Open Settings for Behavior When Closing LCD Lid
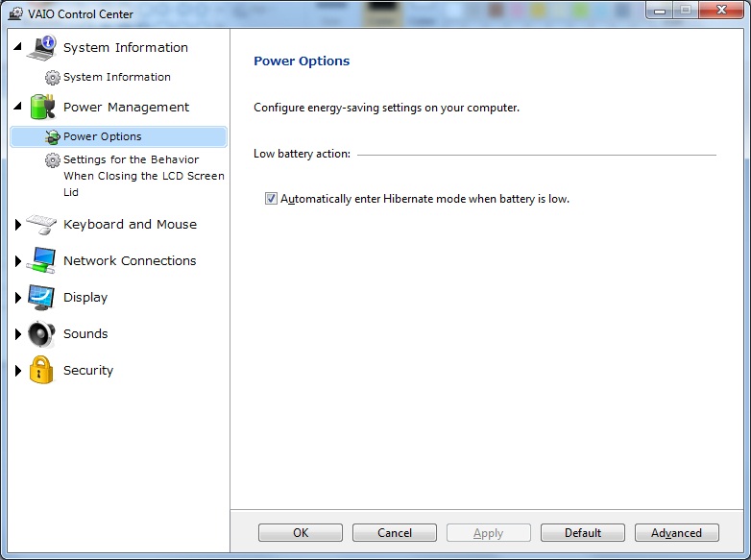 pos(144,176)
